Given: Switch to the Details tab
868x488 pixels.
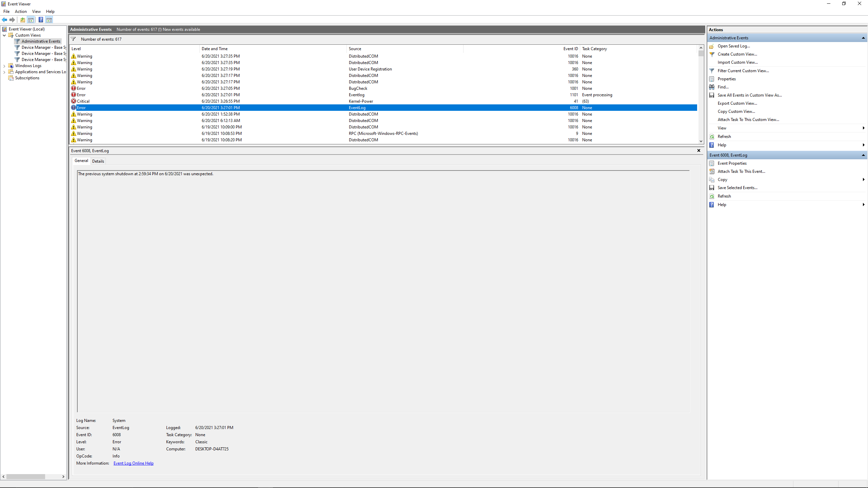Looking at the screenshot, I should tap(98, 161).
